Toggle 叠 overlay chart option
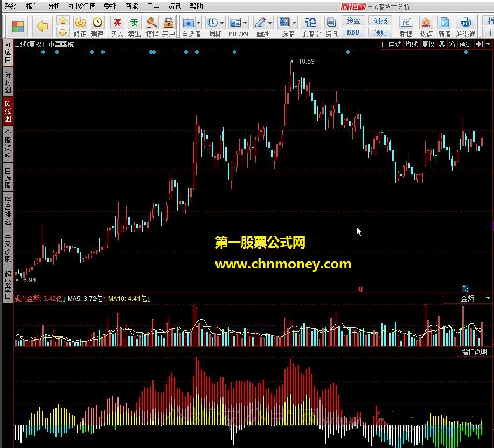Screen dimensions: 494x448 click(442, 44)
